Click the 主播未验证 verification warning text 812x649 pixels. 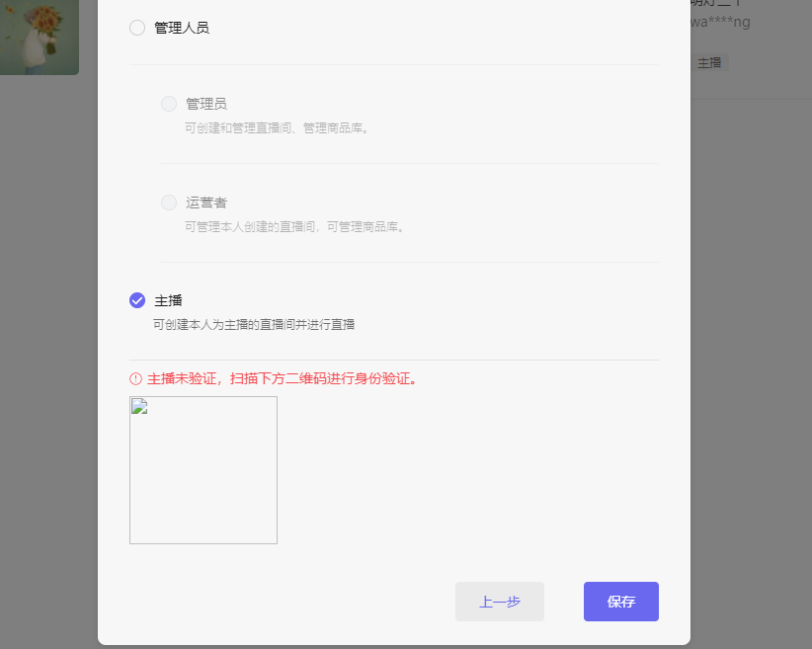coord(282,379)
